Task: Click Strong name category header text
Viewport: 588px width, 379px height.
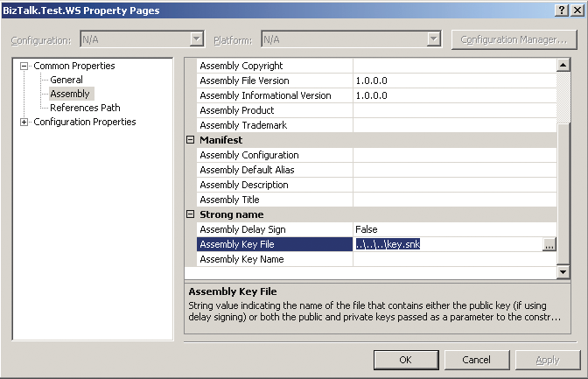Action: coord(231,214)
